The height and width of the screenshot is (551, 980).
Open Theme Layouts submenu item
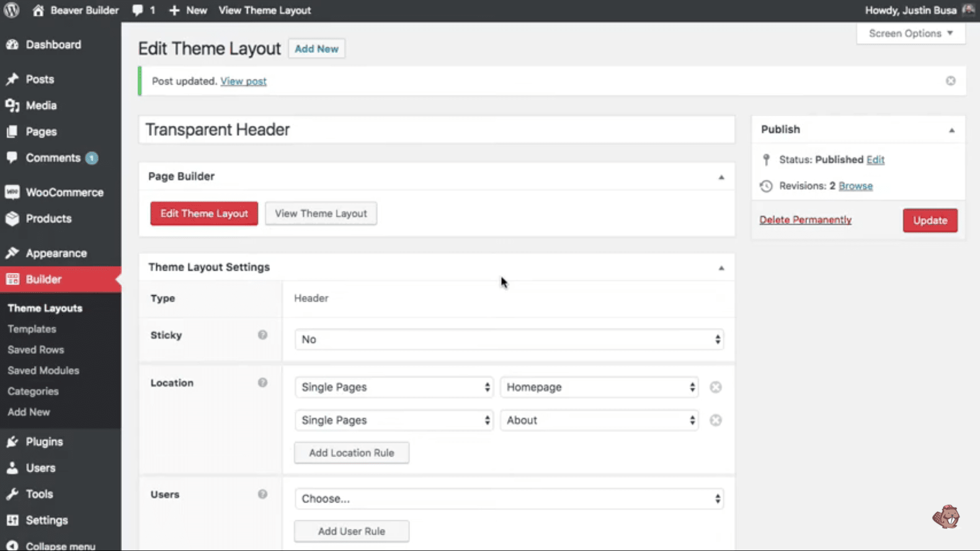click(x=45, y=308)
